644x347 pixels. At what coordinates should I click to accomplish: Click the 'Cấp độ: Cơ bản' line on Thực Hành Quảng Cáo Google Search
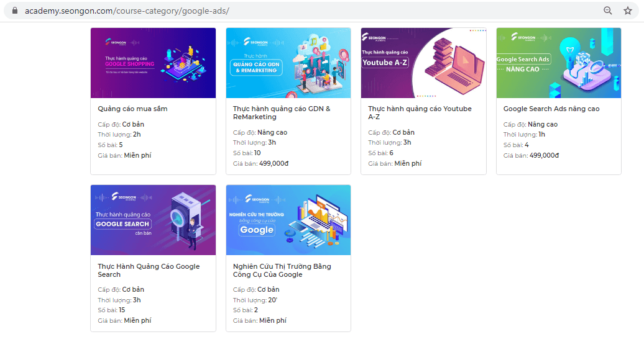click(121, 289)
